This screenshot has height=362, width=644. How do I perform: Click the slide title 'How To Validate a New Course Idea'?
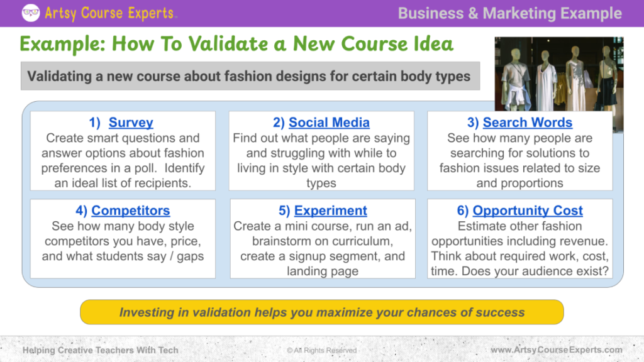tap(236, 44)
